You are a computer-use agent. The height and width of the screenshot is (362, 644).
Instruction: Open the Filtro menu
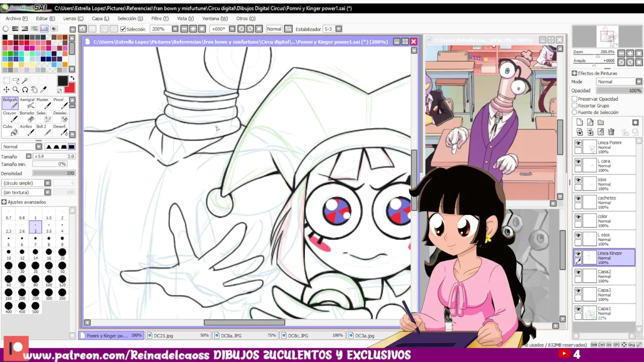(160, 19)
